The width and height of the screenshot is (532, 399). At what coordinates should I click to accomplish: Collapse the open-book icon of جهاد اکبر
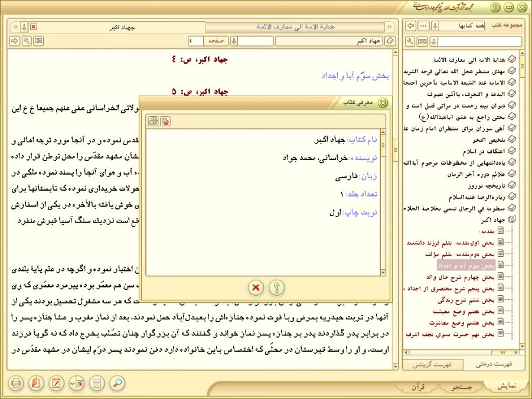click(512, 219)
